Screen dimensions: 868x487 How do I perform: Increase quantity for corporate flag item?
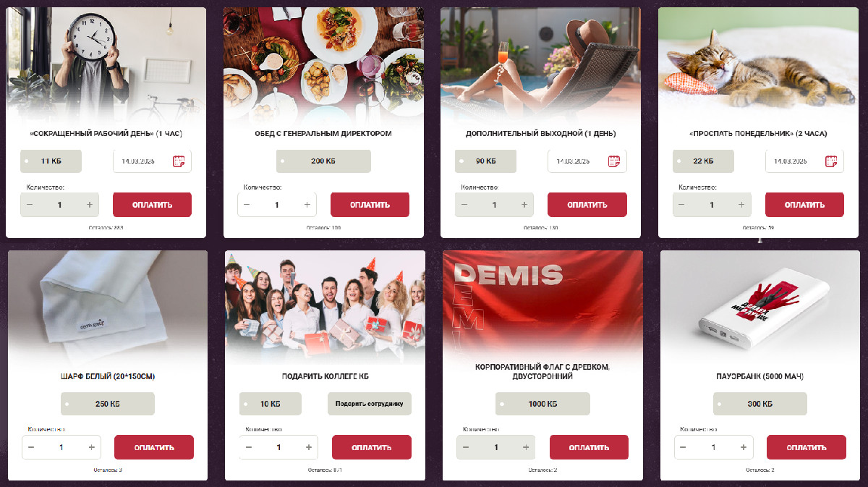click(x=527, y=447)
